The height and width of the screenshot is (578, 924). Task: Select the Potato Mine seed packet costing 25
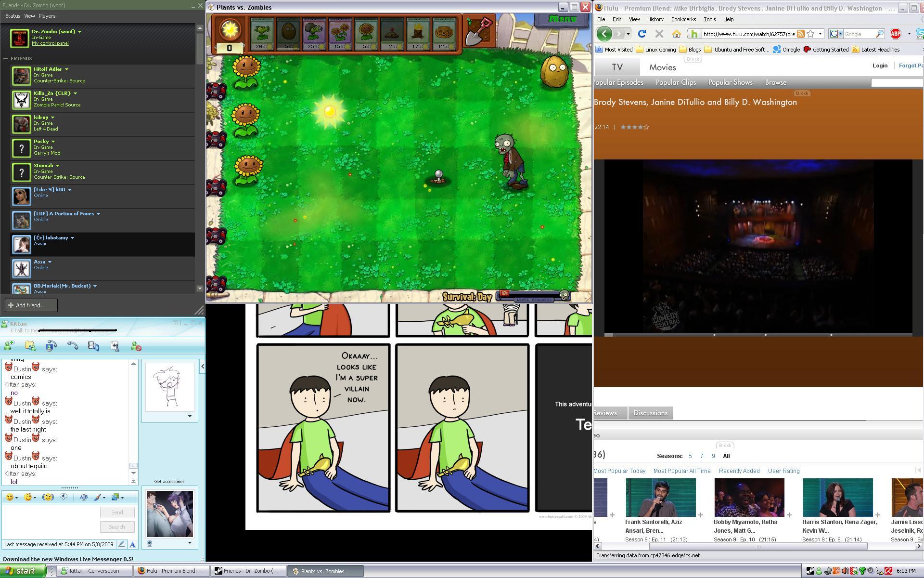tap(392, 34)
